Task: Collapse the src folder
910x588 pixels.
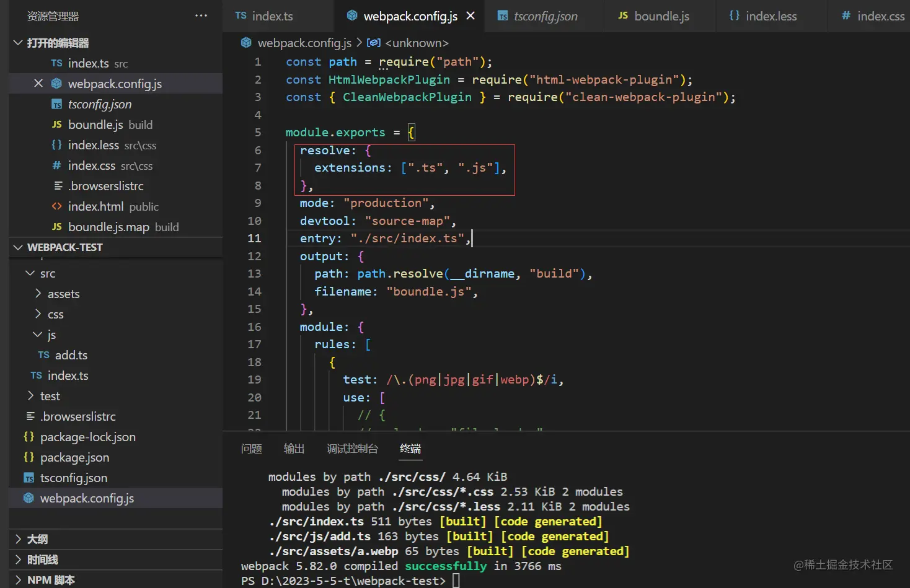Action: pyautogui.click(x=30, y=273)
